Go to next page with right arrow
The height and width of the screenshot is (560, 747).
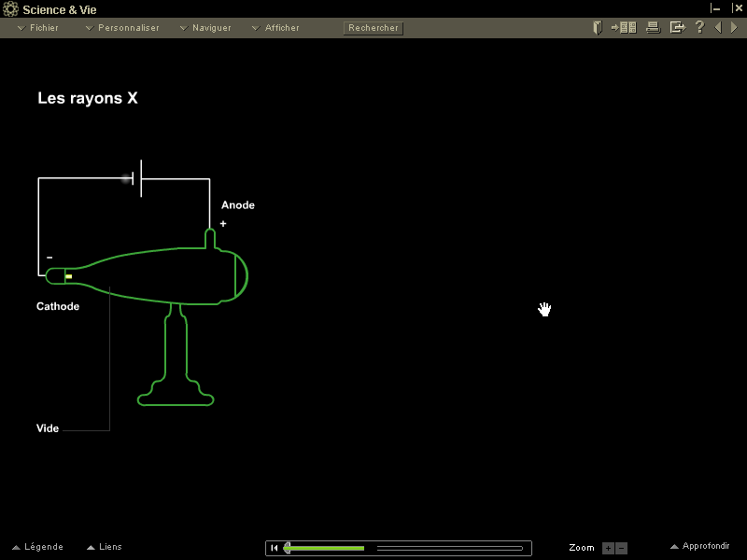[x=734, y=28]
